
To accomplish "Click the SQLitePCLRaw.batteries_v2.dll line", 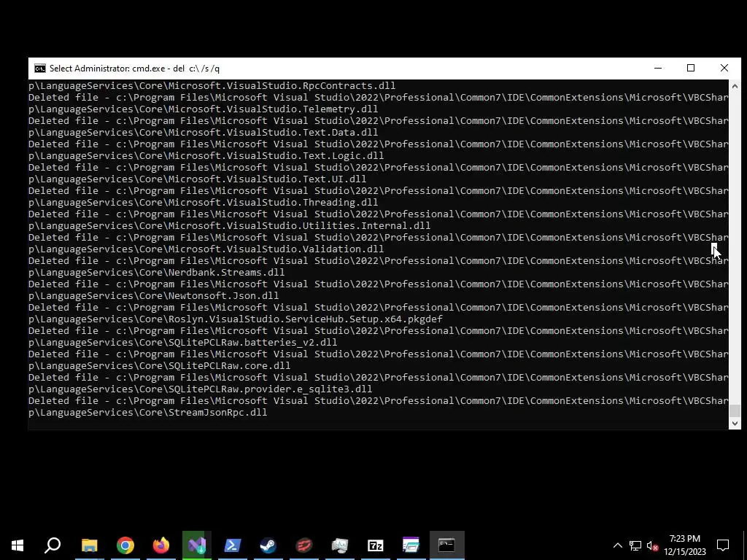I will (x=183, y=343).
